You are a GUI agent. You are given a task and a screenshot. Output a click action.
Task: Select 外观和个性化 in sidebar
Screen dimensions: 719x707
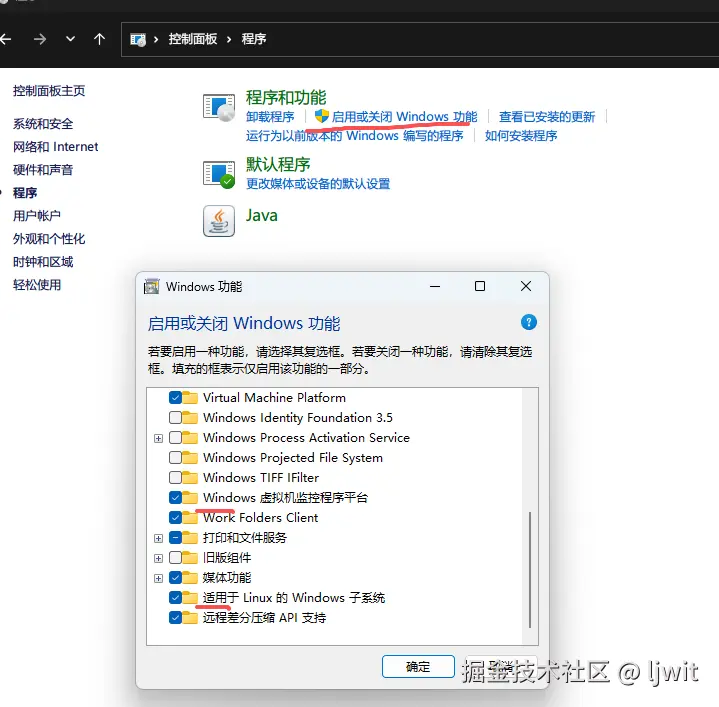[x=49, y=239]
